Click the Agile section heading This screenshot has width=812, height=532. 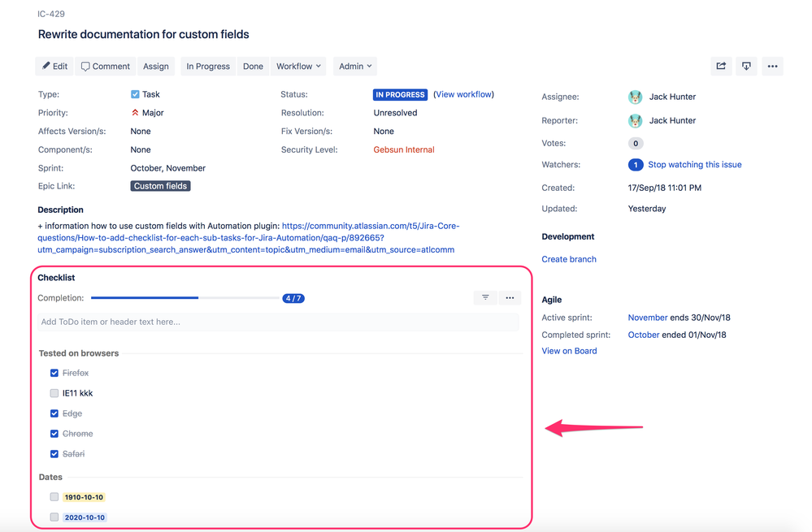[552, 300]
